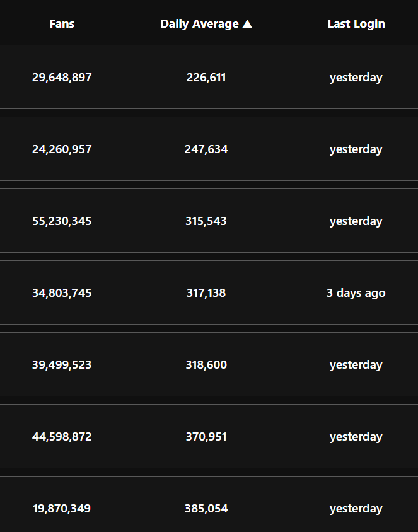Select the fans value 19,870,349
This screenshot has width=418, height=532.
tap(62, 509)
